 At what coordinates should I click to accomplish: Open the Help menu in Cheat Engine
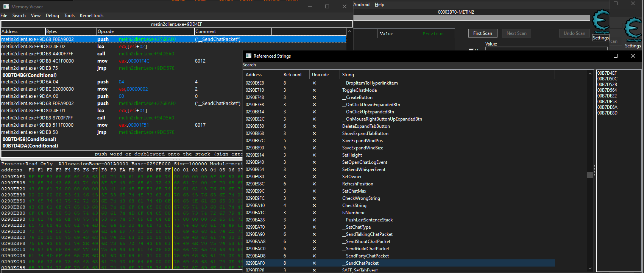click(379, 5)
